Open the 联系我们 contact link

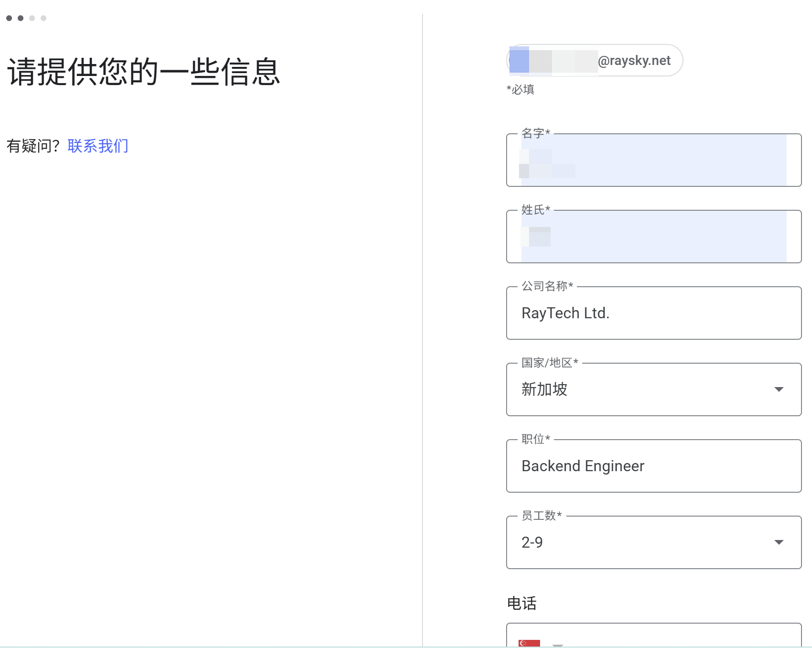point(98,146)
